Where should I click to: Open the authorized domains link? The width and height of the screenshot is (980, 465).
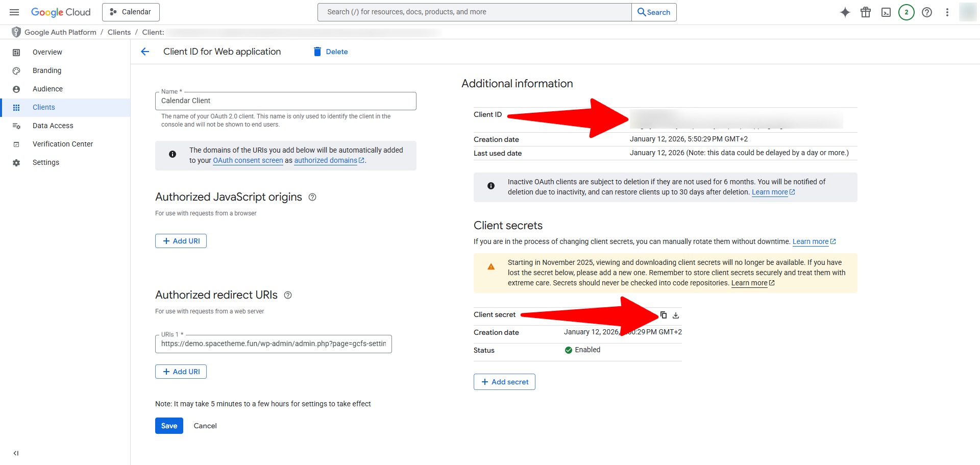pyautogui.click(x=329, y=160)
